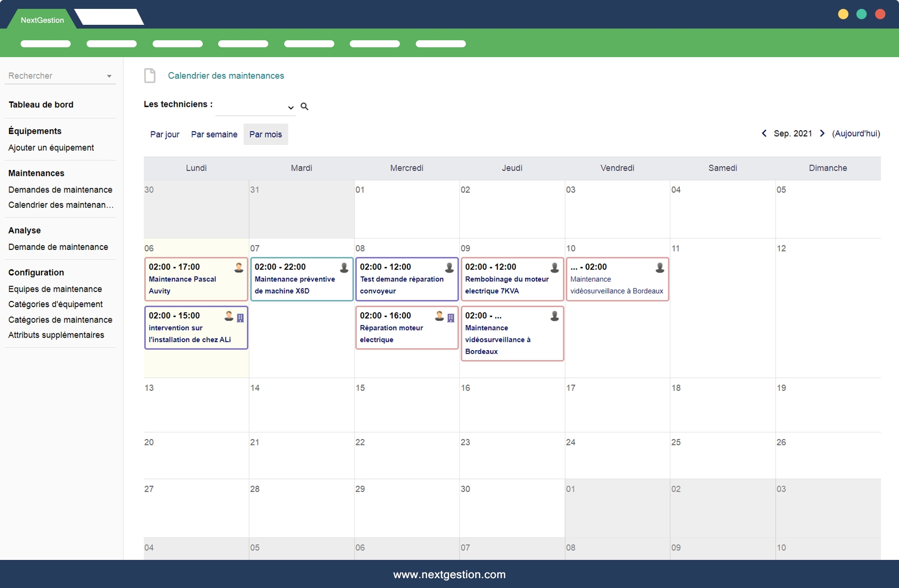The height and width of the screenshot is (588, 899).
Task: Click the building icon on Réparation moteur electrique
Action: [451, 318]
